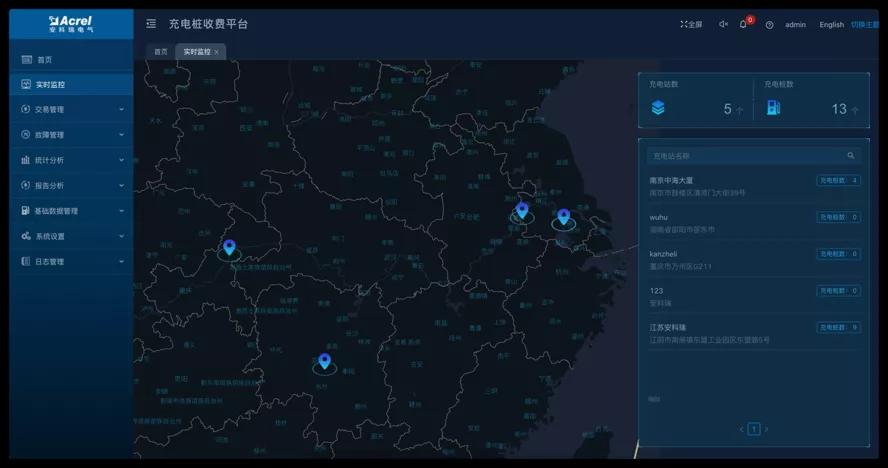Click the 系统设置 gears icon
Viewport: 888px width, 468px height.
26,236
